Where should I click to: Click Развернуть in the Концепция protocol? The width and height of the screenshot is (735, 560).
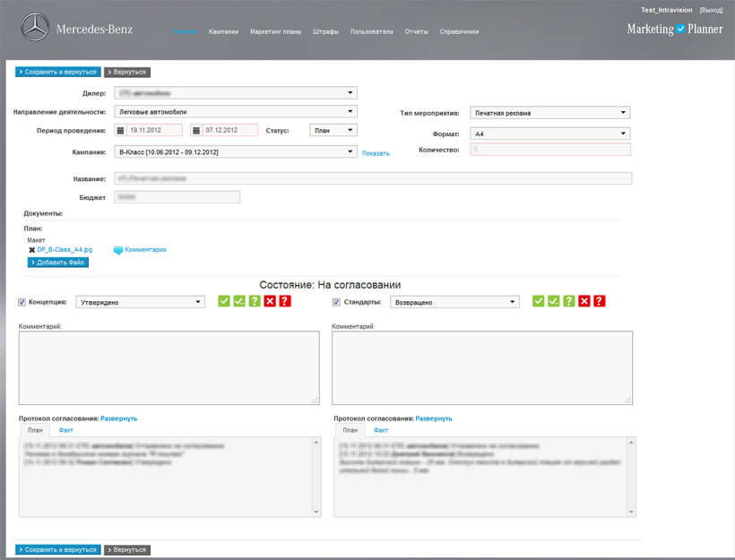119,418
